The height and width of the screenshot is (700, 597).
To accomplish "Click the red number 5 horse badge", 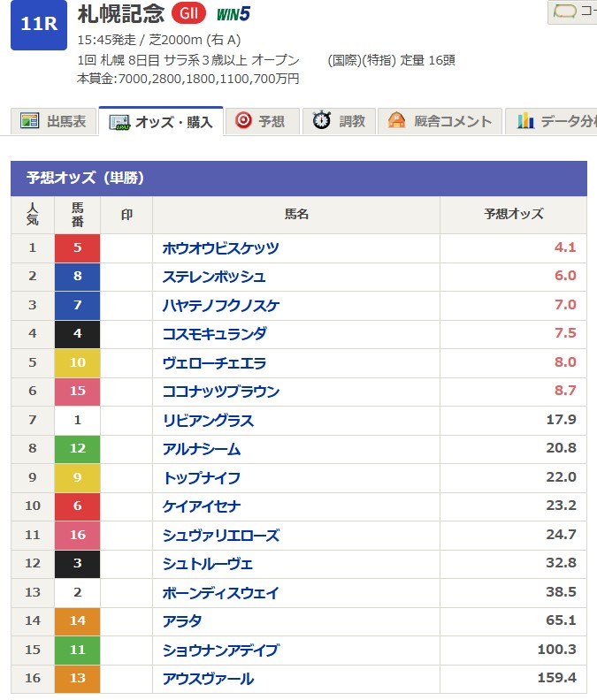I will [x=77, y=248].
